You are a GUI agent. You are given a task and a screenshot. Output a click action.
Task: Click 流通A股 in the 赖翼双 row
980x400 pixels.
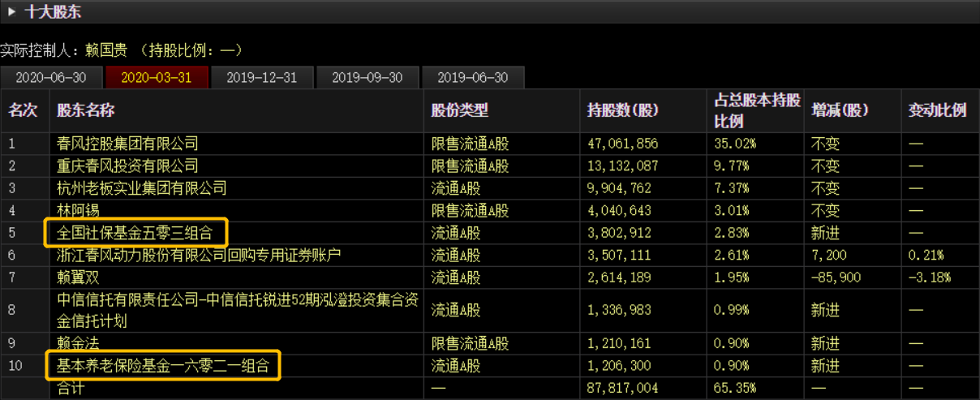(x=455, y=277)
